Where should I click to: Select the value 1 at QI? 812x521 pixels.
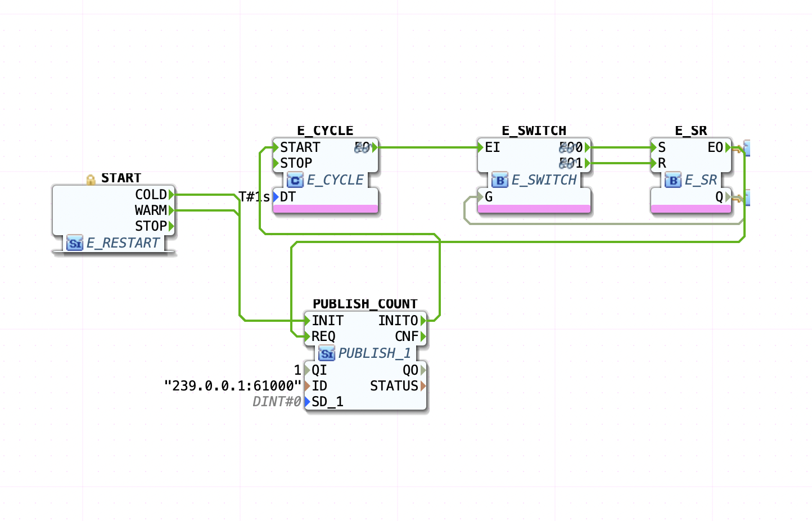click(297, 370)
